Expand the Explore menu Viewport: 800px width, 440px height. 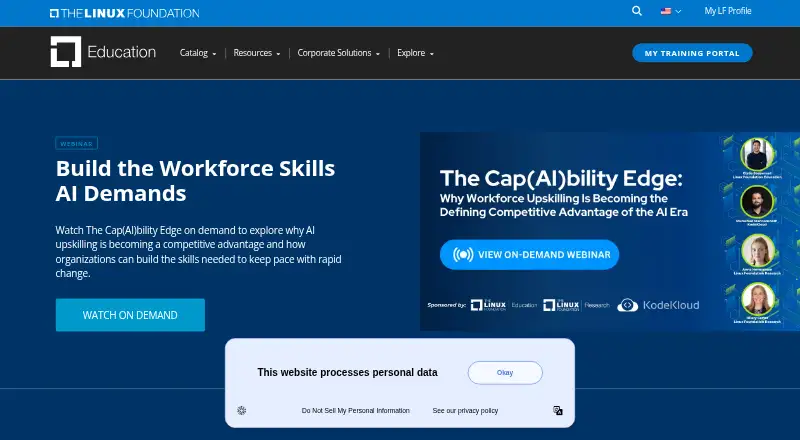[x=415, y=53]
